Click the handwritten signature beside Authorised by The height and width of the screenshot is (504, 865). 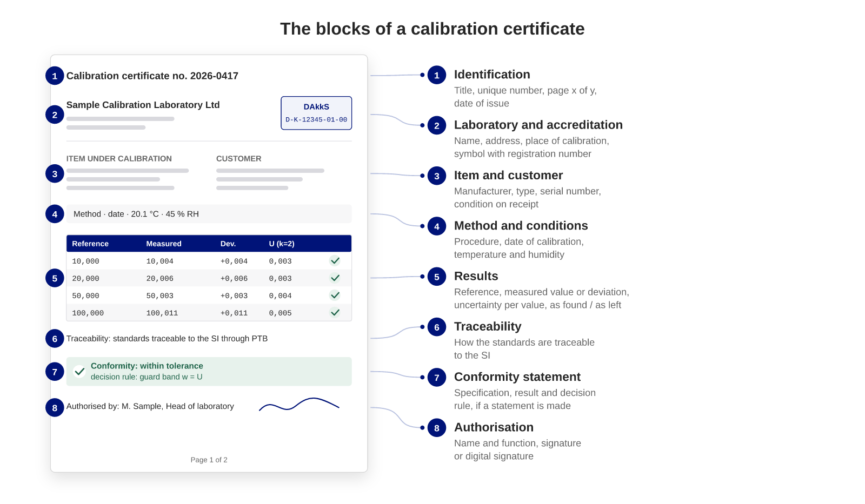coord(299,405)
